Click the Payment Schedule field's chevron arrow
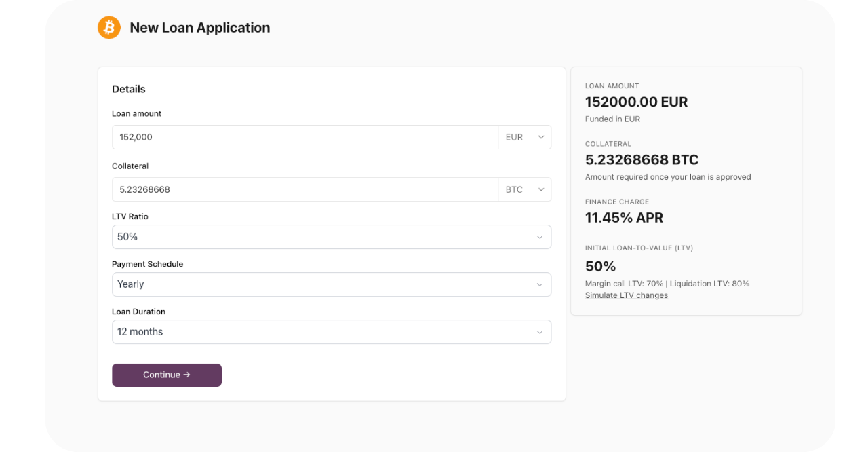868x452 pixels. (540, 284)
